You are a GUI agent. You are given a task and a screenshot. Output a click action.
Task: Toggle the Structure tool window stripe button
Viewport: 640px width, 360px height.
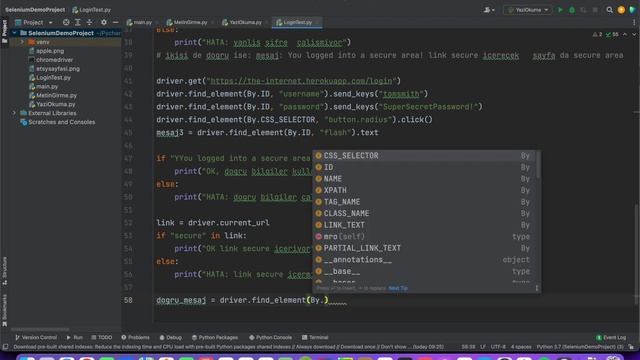[4, 270]
